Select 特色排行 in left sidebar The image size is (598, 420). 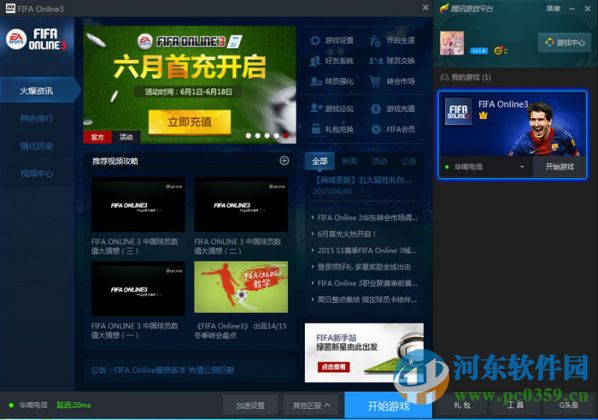[x=37, y=118]
